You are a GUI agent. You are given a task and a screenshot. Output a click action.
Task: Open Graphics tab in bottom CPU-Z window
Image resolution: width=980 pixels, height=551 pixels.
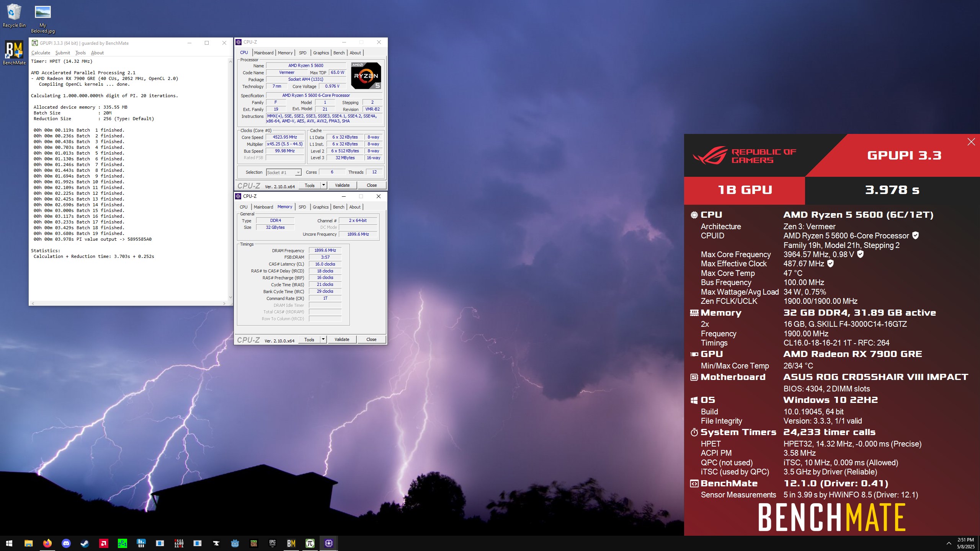click(320, 207)
